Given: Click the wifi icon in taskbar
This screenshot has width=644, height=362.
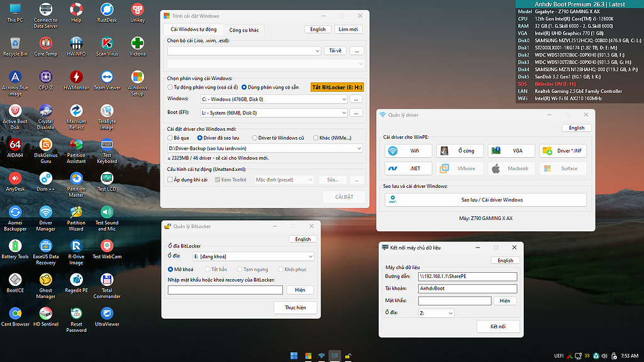Looking at the screenshot, I should [x=321, y=356].
